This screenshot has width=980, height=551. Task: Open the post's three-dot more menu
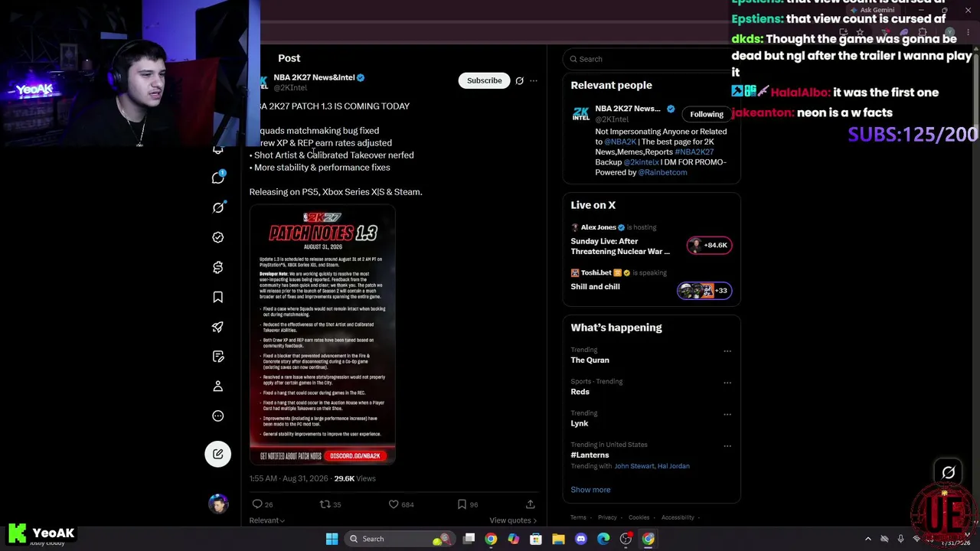(x=534, y=80)
